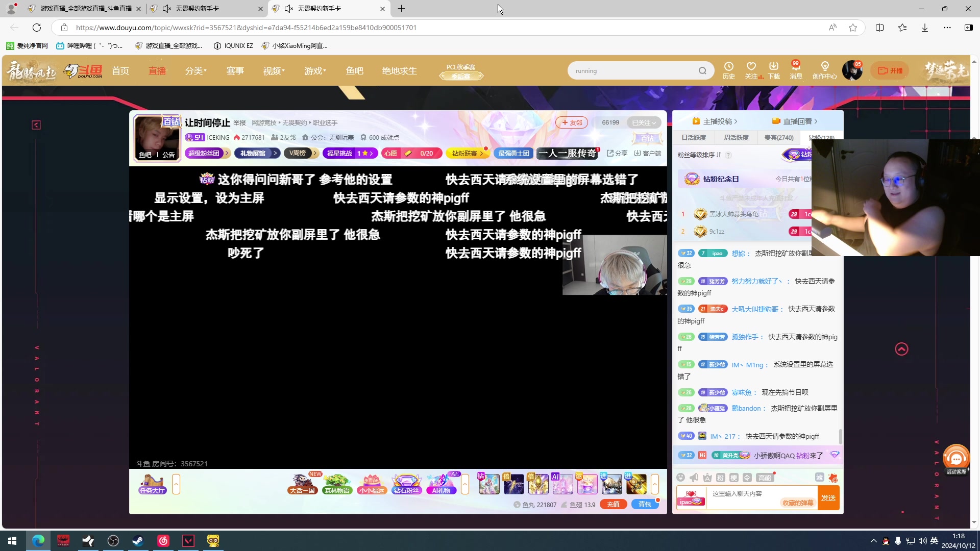Click the megaphone icon in chat toolbar
The width and height of the screenshot is (980, 551).
(x=694, y=478)
